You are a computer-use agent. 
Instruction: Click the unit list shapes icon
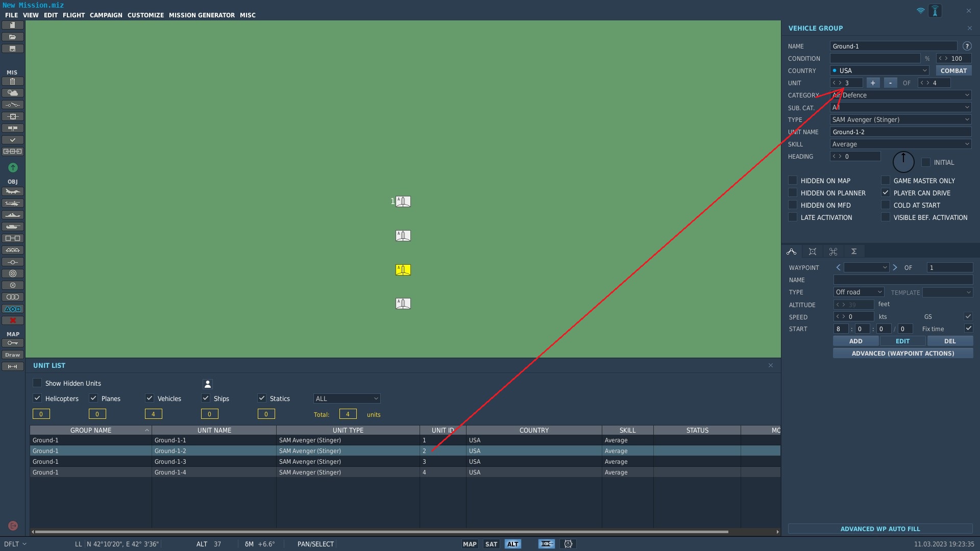12,309
